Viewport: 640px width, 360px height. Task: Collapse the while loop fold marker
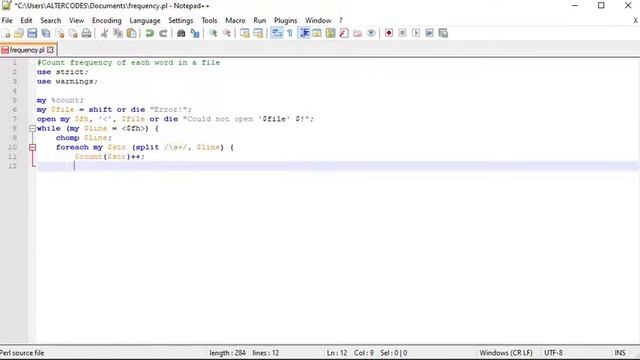32,129
